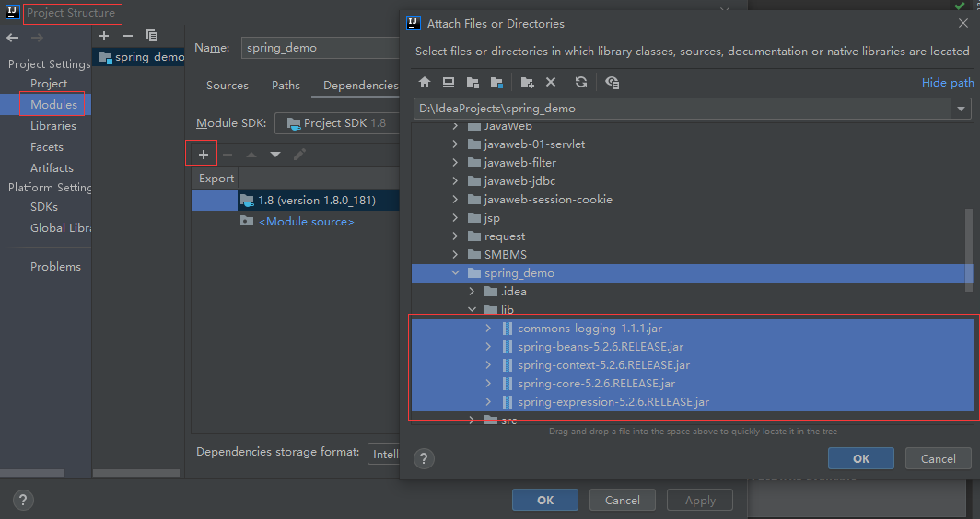Image resolution: width=980 pixels, height=519 pixels.
Task: Open Problems in the sidebar
Action: point(55,267)
